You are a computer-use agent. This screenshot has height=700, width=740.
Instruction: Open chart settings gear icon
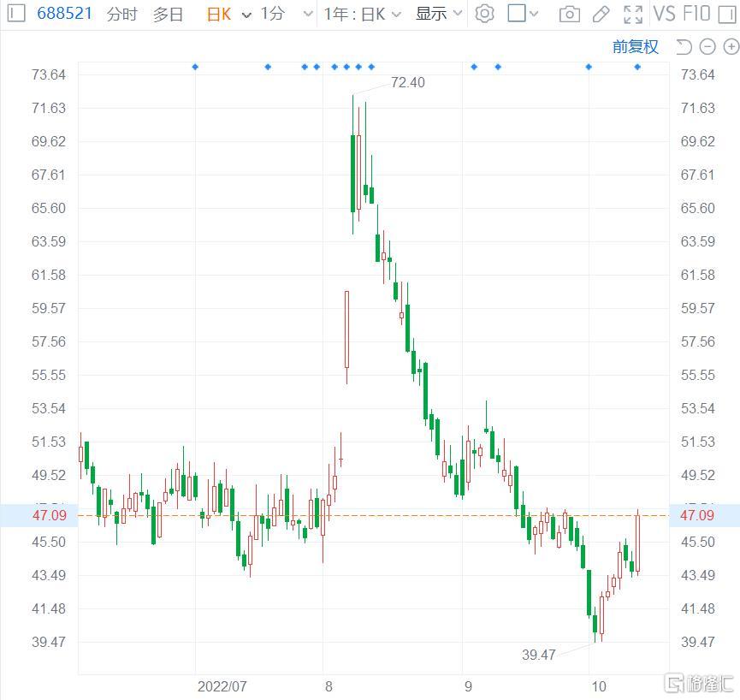484,14
